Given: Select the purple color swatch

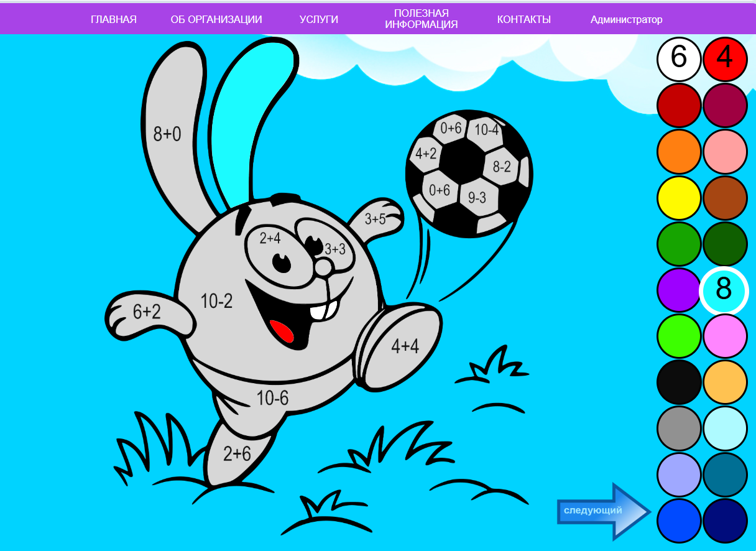Looking at the screenshot, I should (678, 290).
